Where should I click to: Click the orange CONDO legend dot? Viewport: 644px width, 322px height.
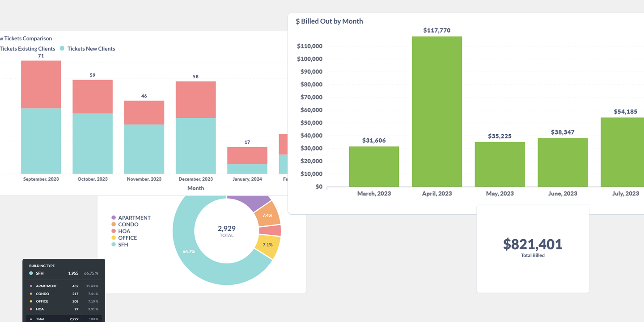coord(114,225)
